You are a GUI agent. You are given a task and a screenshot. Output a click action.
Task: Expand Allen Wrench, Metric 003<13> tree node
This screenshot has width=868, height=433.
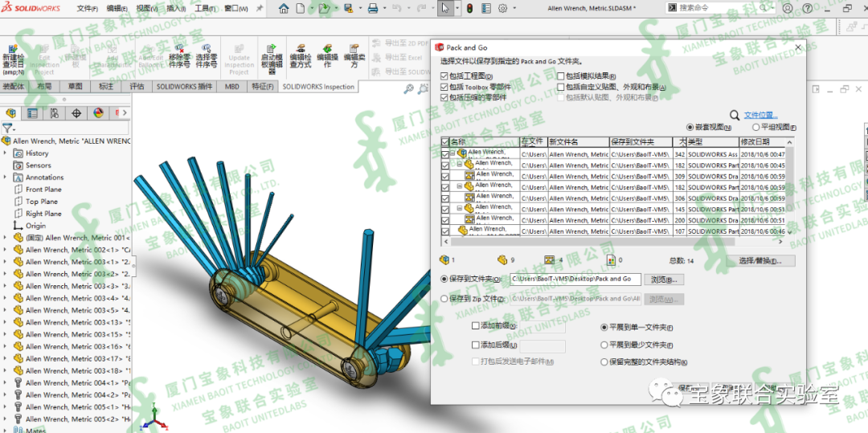[5, 322]
